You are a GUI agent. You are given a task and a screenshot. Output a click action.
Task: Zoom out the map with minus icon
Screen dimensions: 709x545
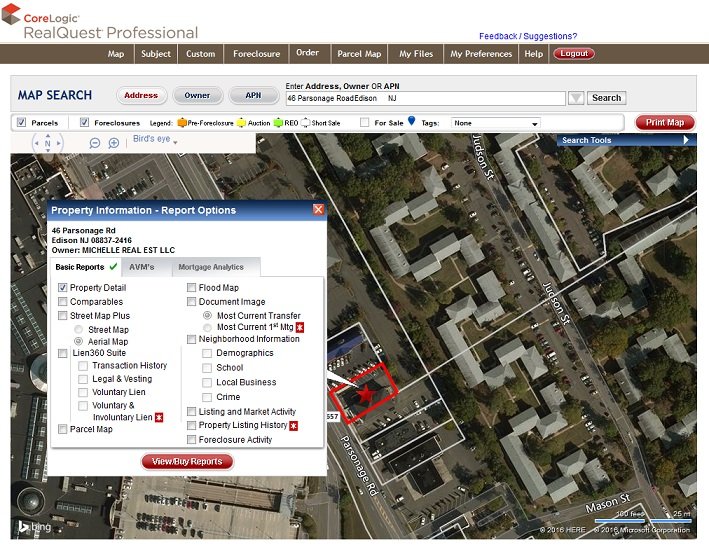point(95,144)
